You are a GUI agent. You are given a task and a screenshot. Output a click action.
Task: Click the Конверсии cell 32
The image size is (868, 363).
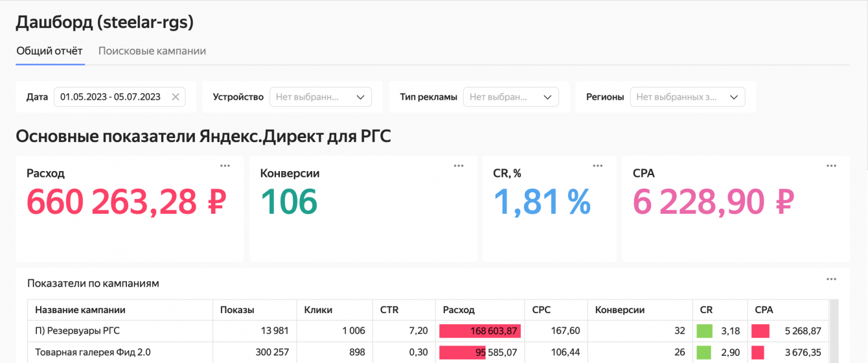tap(680, 331)
